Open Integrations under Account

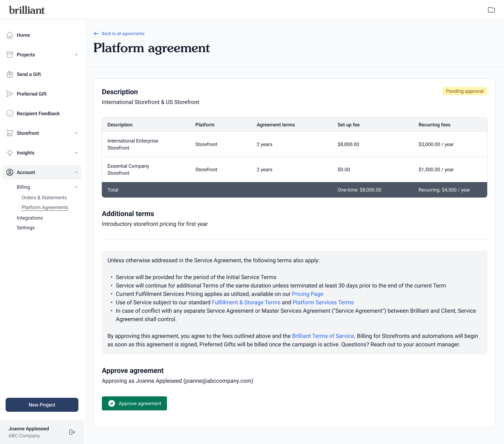tap(30, 218)
